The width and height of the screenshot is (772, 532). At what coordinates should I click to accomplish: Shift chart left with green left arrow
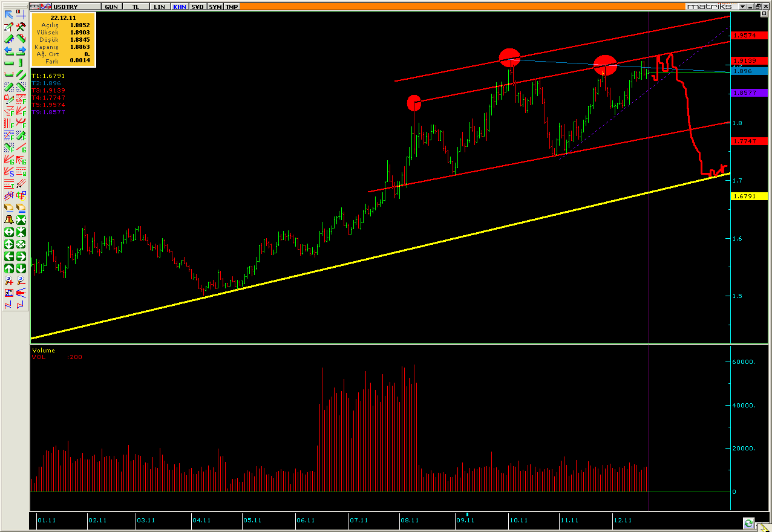[9, 257]
